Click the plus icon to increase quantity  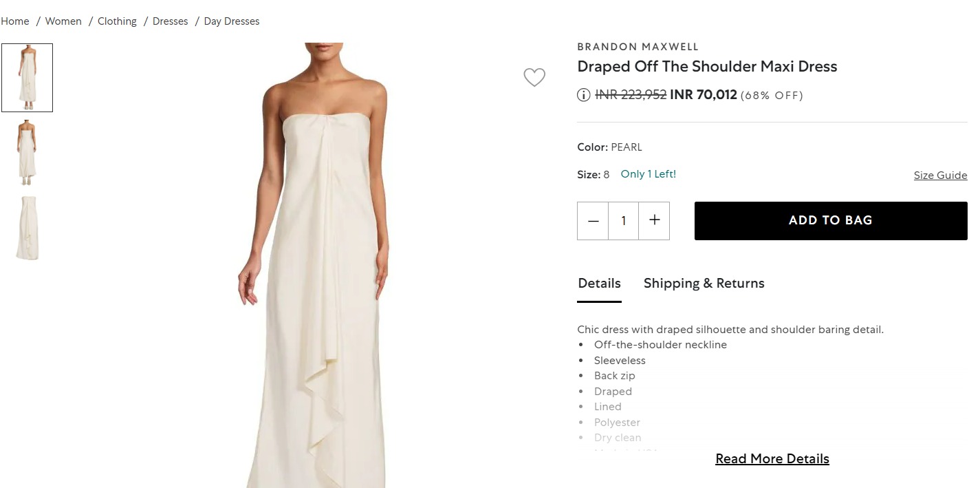click(x=654, y=220)
